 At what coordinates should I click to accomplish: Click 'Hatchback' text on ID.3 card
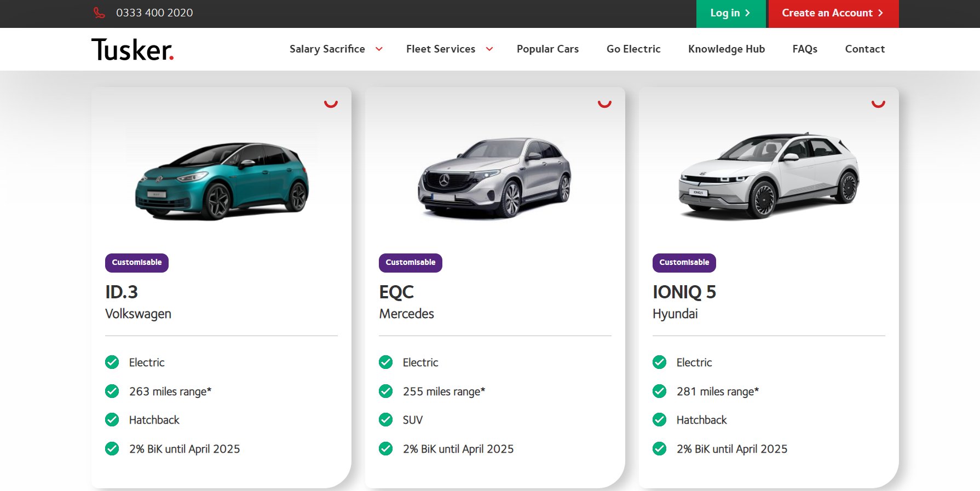pyautogui.click(x=154, y=420)
